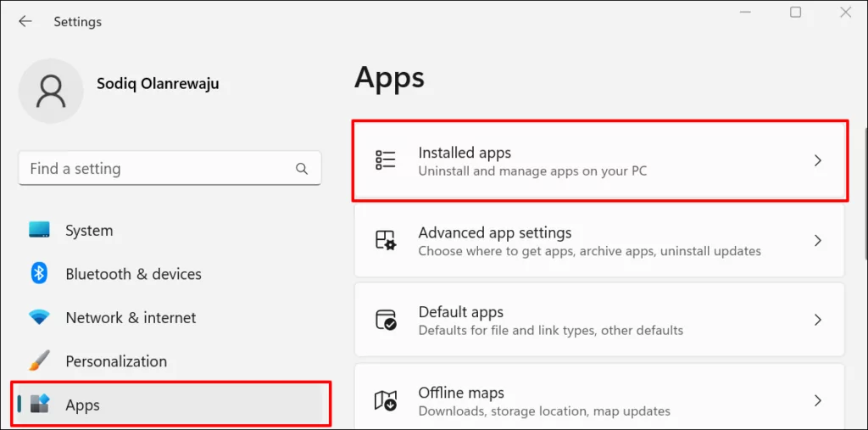Click the vertical scrollbar on right edge
This screenshot has width=868, height=430.
click(865, 193)
